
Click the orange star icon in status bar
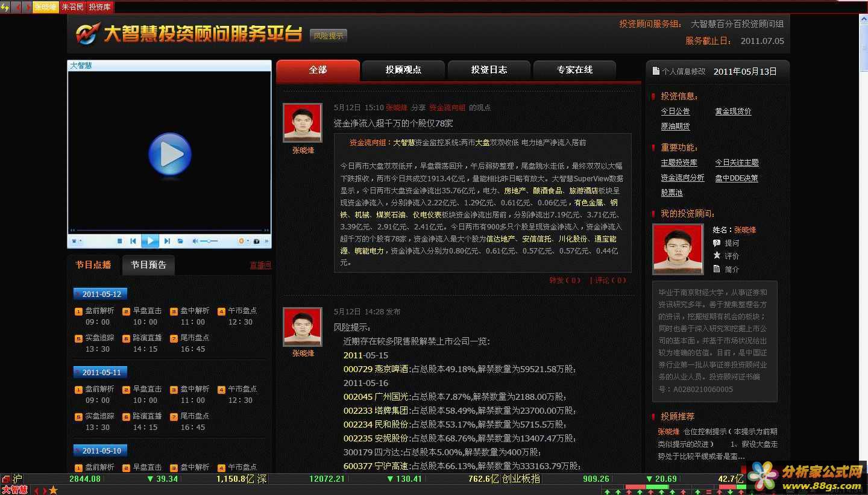click(x=53, y=490)
